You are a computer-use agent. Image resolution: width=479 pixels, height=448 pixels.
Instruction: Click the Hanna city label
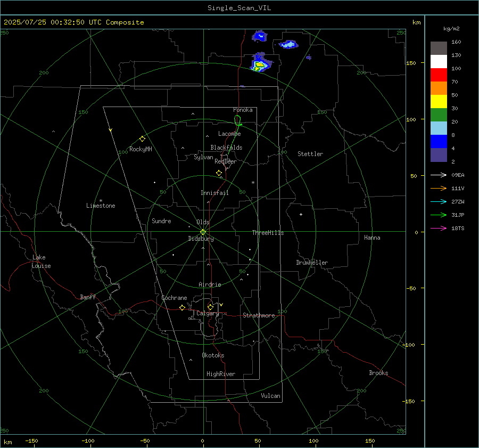[372, 238]
